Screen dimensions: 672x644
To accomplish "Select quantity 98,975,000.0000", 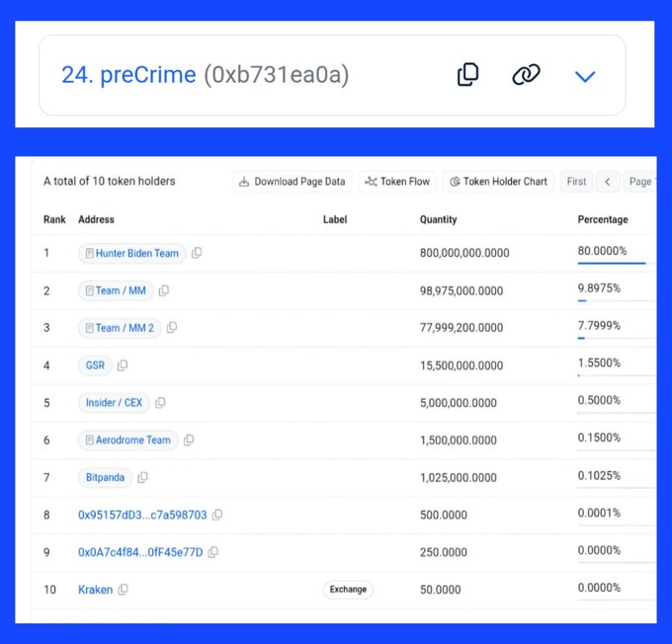I will [x=462, y=291].
